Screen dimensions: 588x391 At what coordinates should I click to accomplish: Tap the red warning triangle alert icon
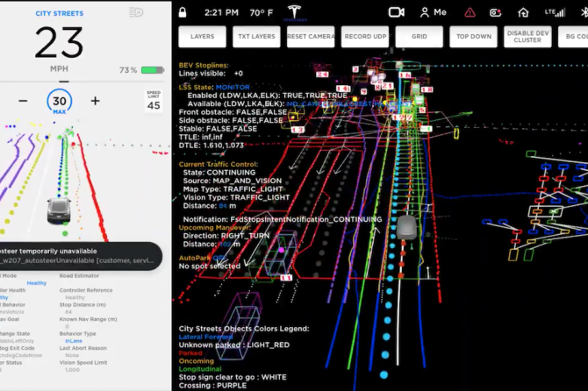pyautogui.click(x=470, y=13)
